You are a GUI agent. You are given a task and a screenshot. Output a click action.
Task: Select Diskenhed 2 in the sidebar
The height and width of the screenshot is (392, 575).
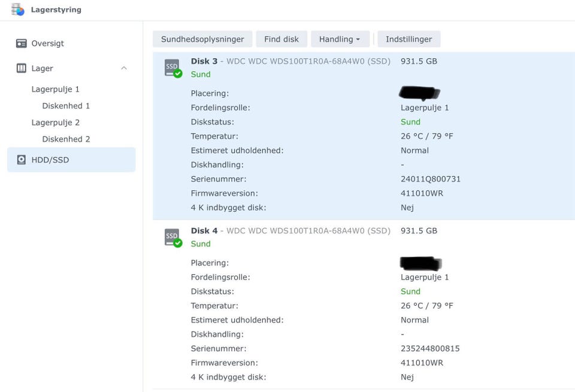66,139
